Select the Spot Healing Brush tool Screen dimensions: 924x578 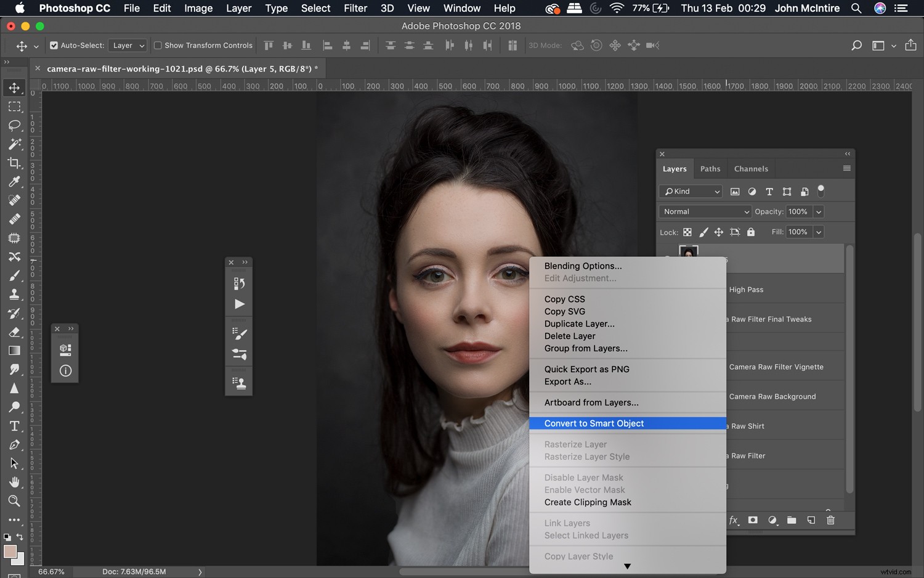[15, 200]
